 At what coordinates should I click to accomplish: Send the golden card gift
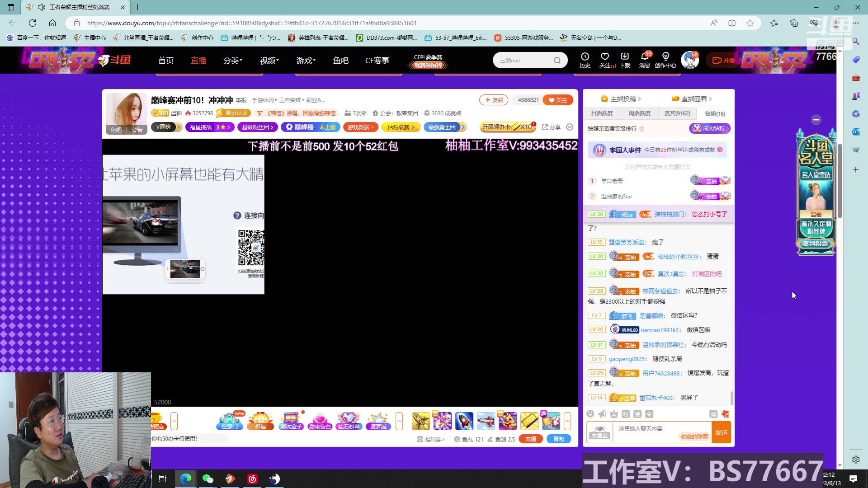pos(529,421)
